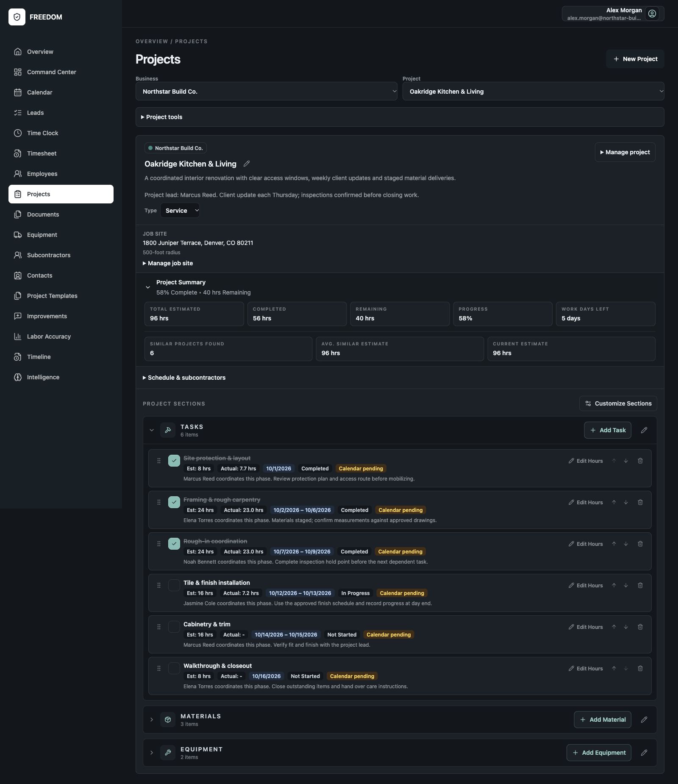Open the Project dropdown Oakridge Kitchen & Living
Image resolution: width=678 pixels, height=784 pixels.
pyautogui.click(x=533, y=91)
